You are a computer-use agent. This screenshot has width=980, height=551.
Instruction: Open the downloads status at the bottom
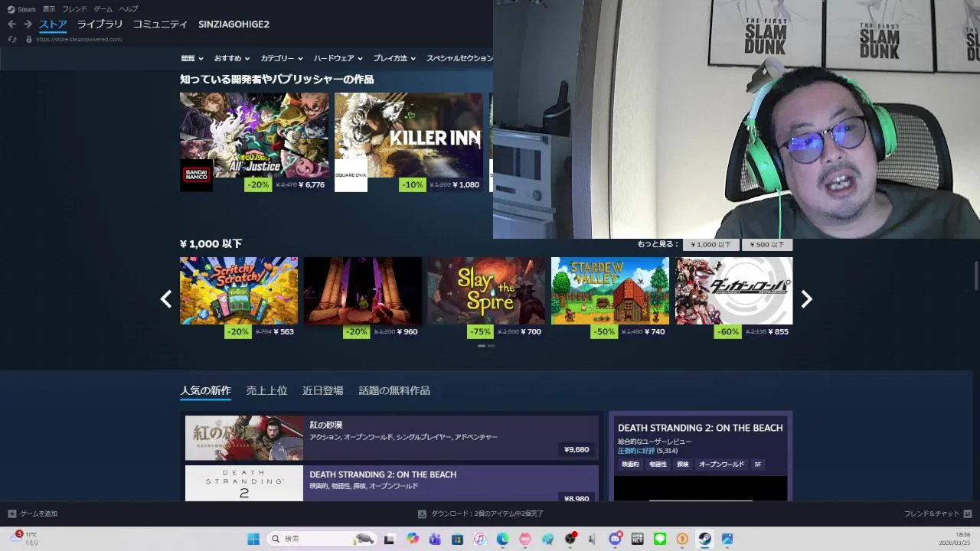click(481, 514)
